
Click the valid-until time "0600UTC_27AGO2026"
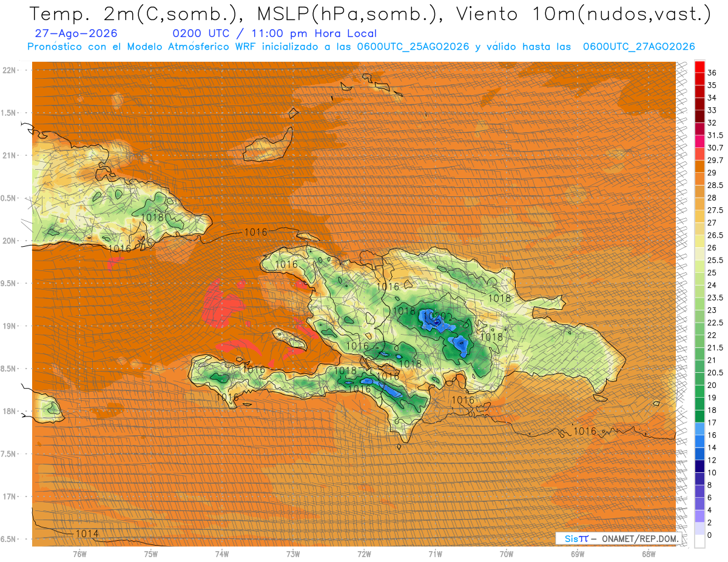tap(639, 47)
